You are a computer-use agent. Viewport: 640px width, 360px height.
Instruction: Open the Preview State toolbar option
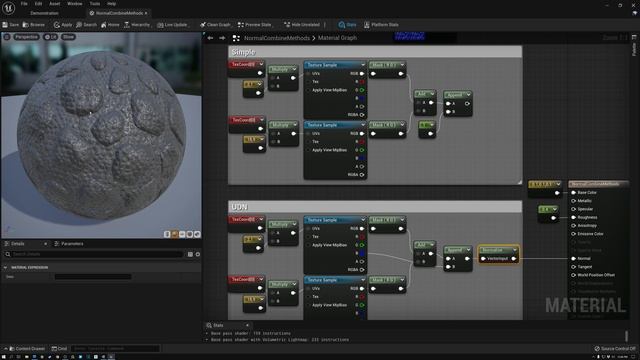point(255,25)
